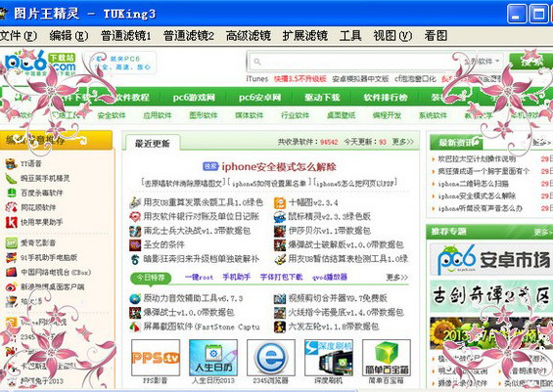Open the 图形软件 category link
The height and width of the screenshot is (392, 553).
[204, 115]
